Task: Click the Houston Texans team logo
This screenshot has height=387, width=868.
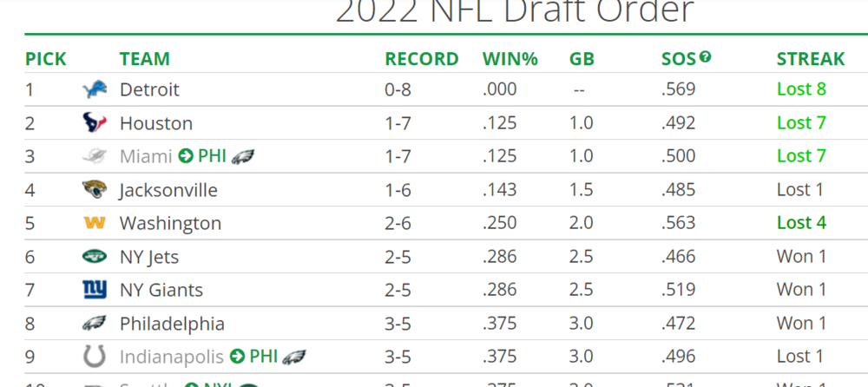Action: (x=94, y=123)
